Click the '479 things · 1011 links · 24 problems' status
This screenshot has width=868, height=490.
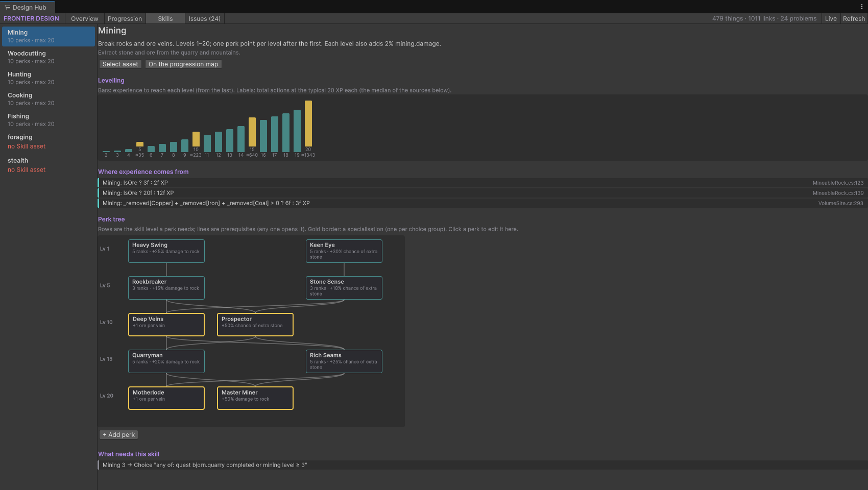pyautogui.click(x=764, y=18)
